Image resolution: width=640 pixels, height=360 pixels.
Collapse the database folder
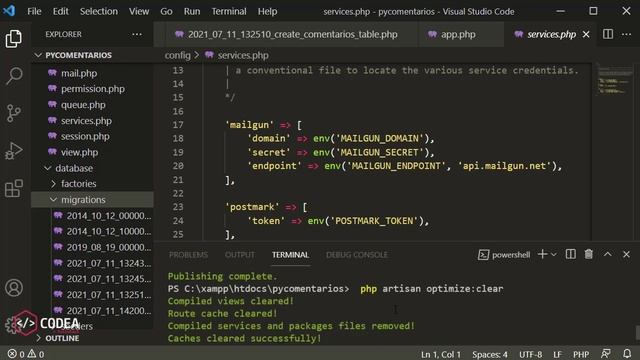[92, 168]
